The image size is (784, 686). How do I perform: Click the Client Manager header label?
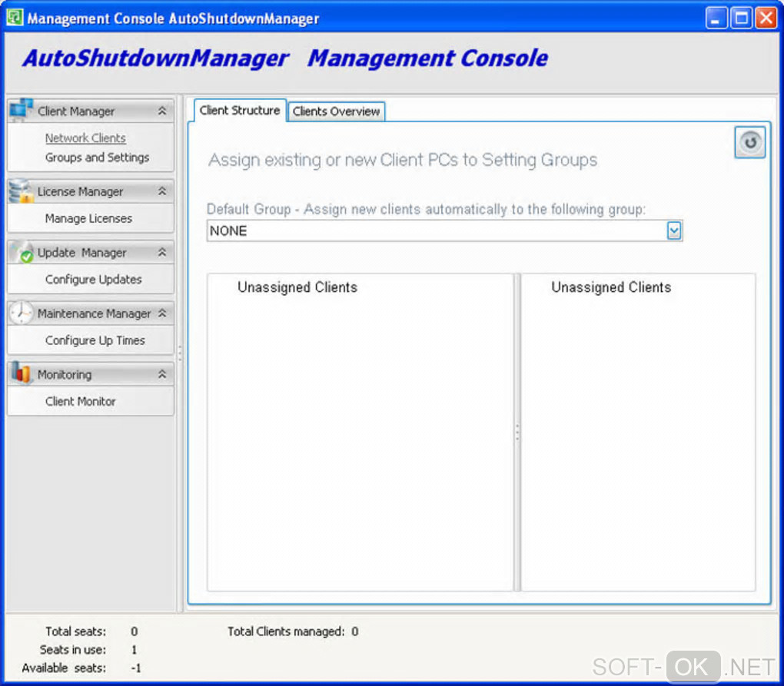click(x=76, y=111)
